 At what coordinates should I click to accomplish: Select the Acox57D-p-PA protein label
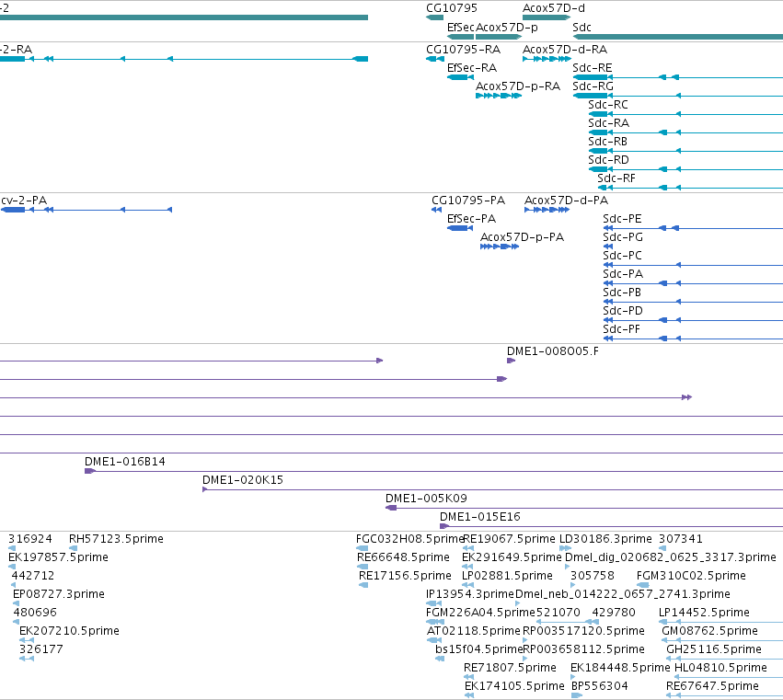[522, 237]
